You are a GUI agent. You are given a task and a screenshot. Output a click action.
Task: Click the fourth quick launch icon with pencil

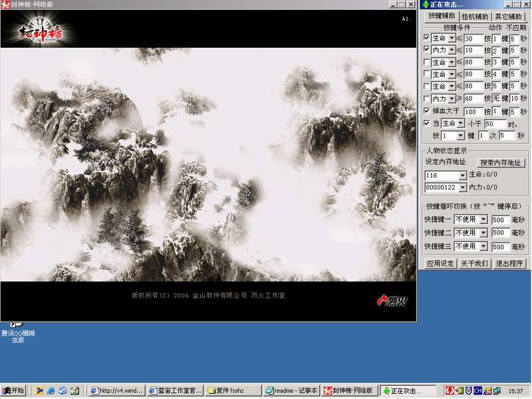(74, 391)
